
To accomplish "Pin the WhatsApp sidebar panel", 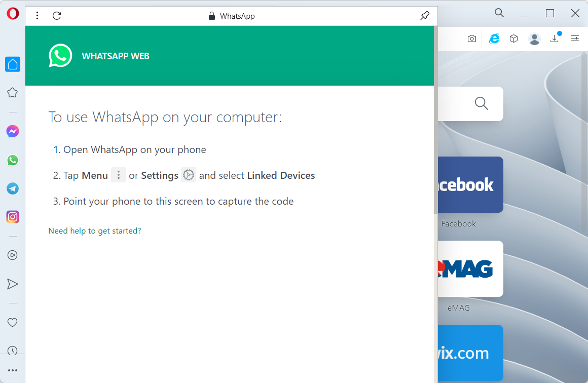I will 425,16.
